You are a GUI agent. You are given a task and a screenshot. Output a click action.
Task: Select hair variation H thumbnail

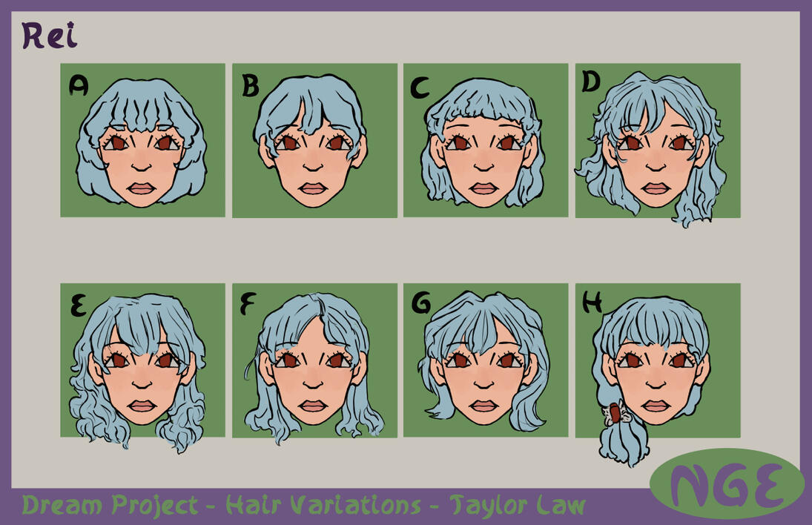point(658,360)
